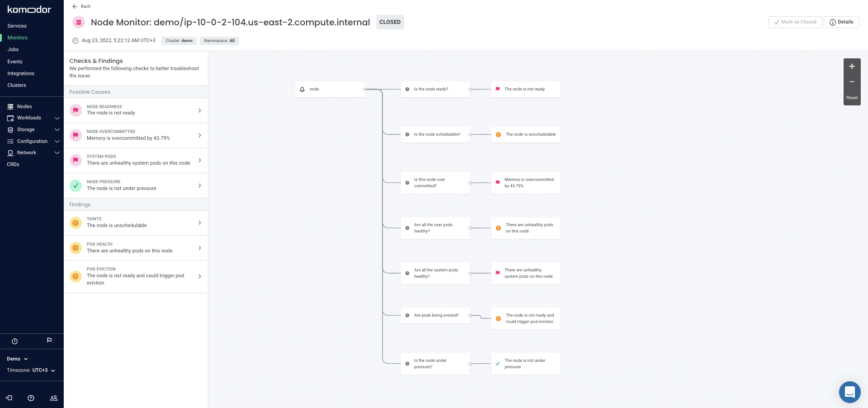This screenshot has width=868, height=408.
Task: Select the 'Is the node ready?' graph node
Action: pyautogui.click(x=435, y=89)
